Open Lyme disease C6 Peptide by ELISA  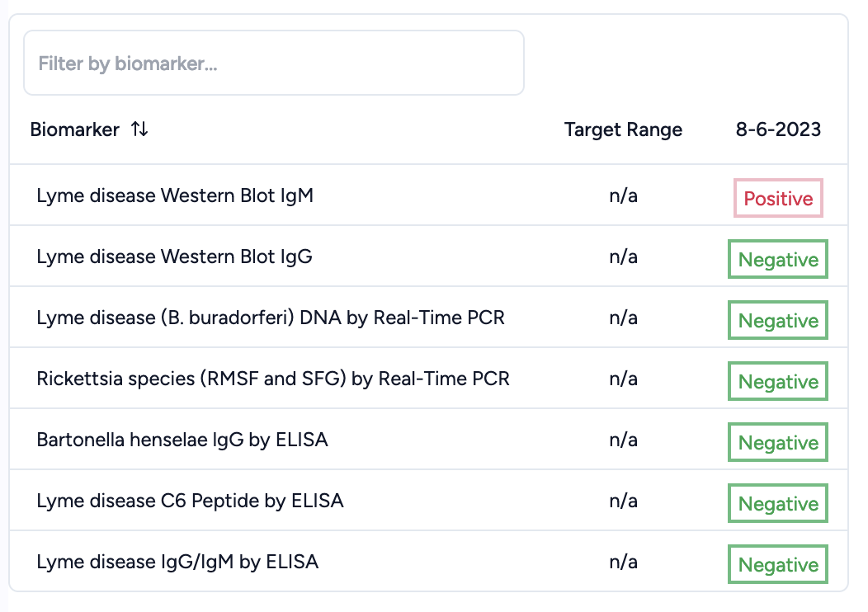(x=190, y=501)
